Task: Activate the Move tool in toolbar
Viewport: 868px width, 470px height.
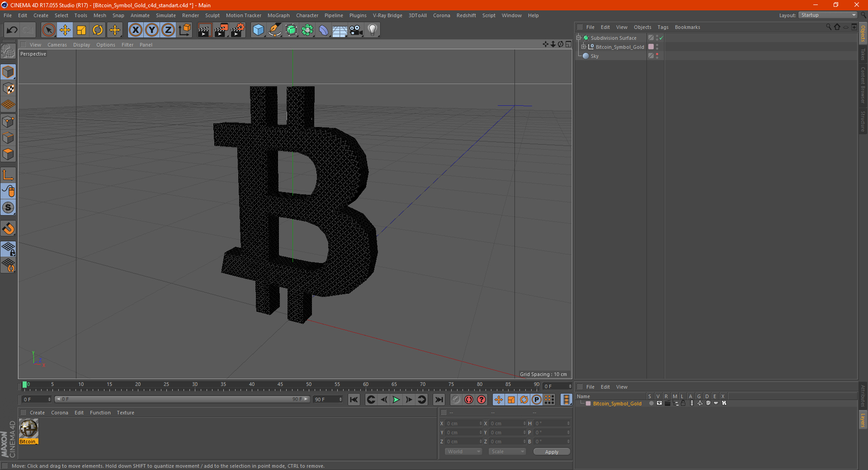Action: [65, 30]
